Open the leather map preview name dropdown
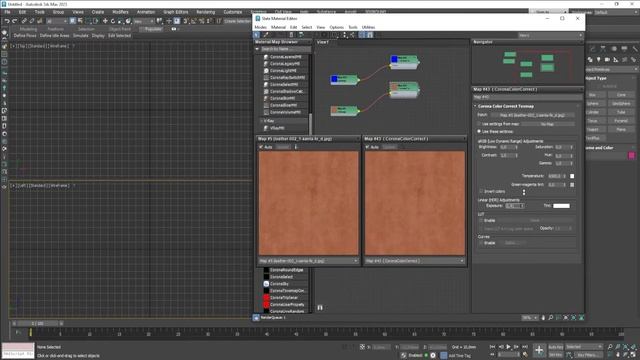640x360 pixels. 309,261
